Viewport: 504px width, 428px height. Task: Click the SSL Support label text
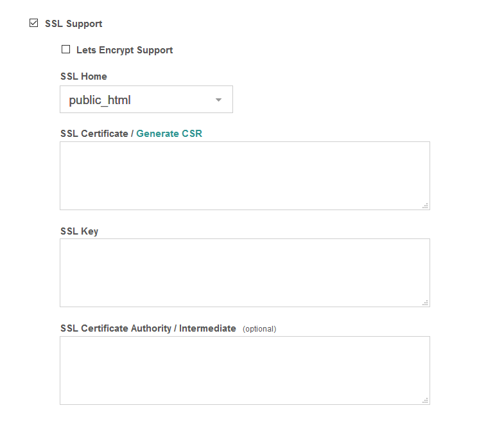(73, 24)
